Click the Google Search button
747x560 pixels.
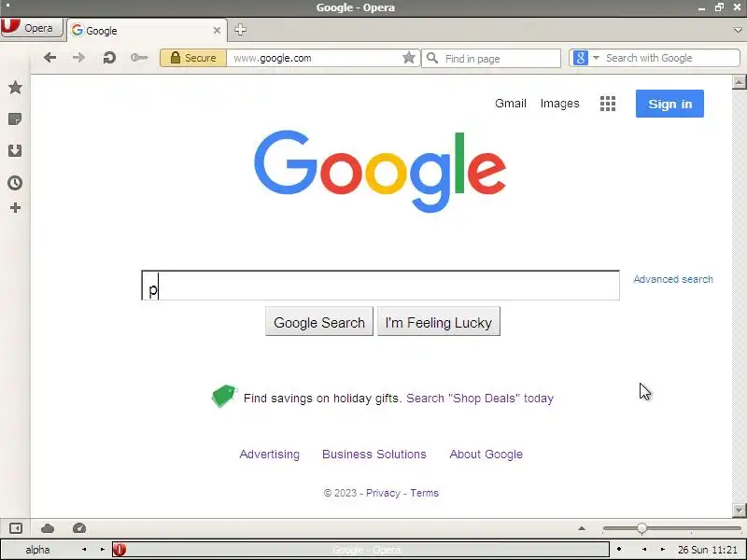pos(319,322)
